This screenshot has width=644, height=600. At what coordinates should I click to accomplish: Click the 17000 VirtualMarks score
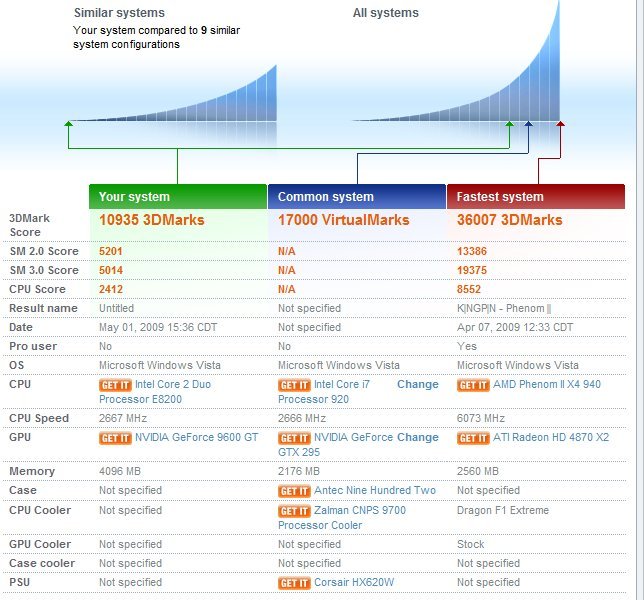pos(344,220)
